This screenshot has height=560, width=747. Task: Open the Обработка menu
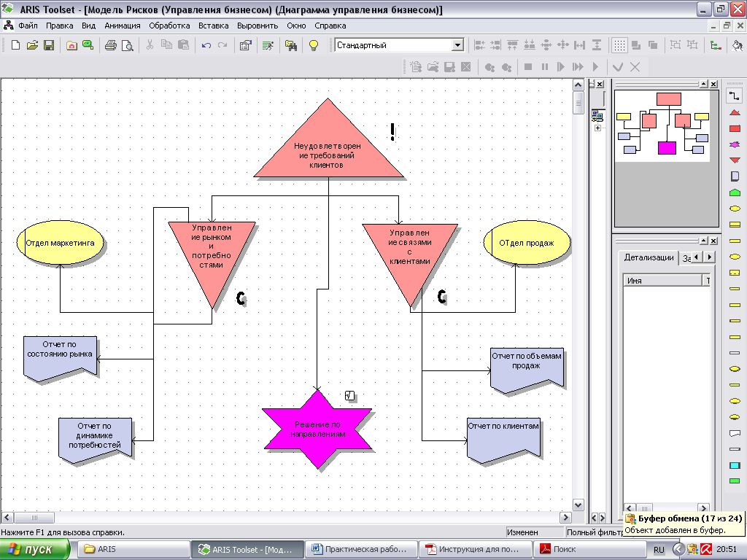point(169,26)
